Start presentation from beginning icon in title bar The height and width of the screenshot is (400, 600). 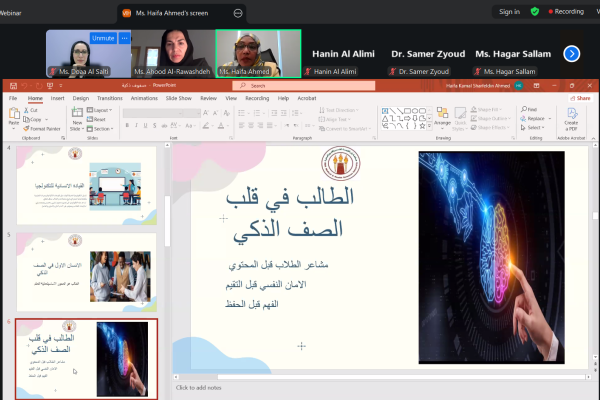pyautogui.click(x=50, y=86)
